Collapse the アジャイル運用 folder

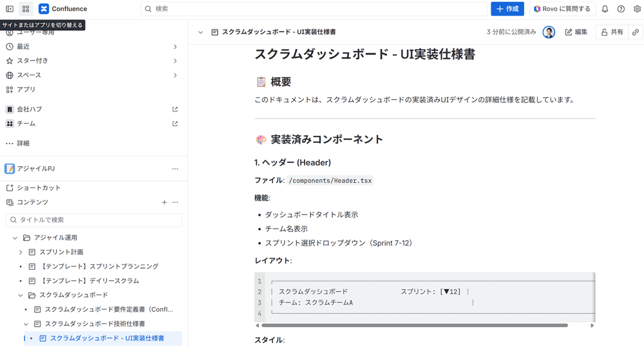pyautogui.click(x=15, y=238)
